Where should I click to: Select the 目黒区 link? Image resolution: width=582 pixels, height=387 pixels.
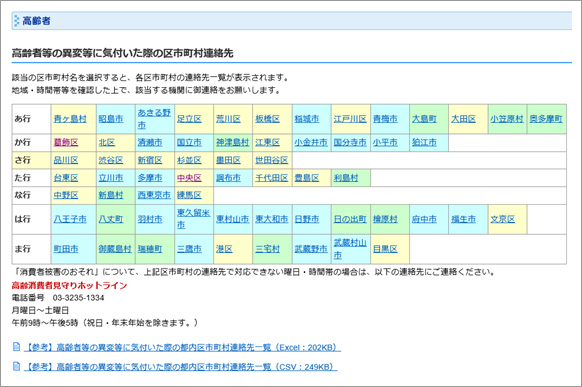click(x=385, y=249)
